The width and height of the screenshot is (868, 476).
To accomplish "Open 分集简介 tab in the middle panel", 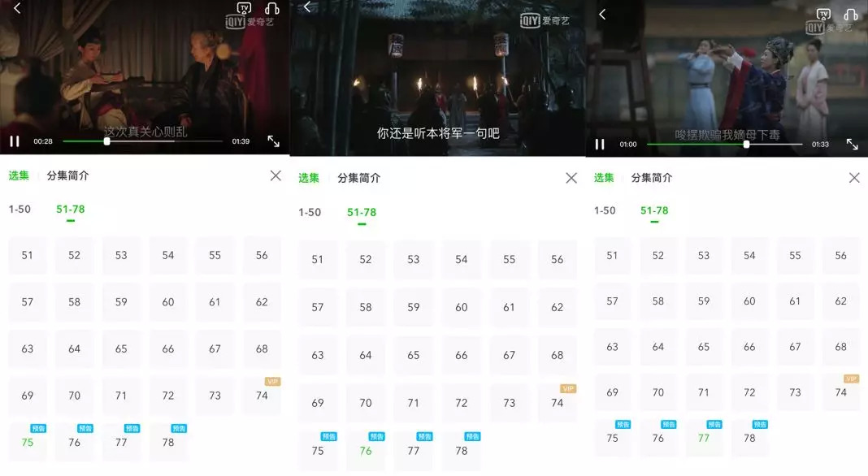I will (358, 178).
